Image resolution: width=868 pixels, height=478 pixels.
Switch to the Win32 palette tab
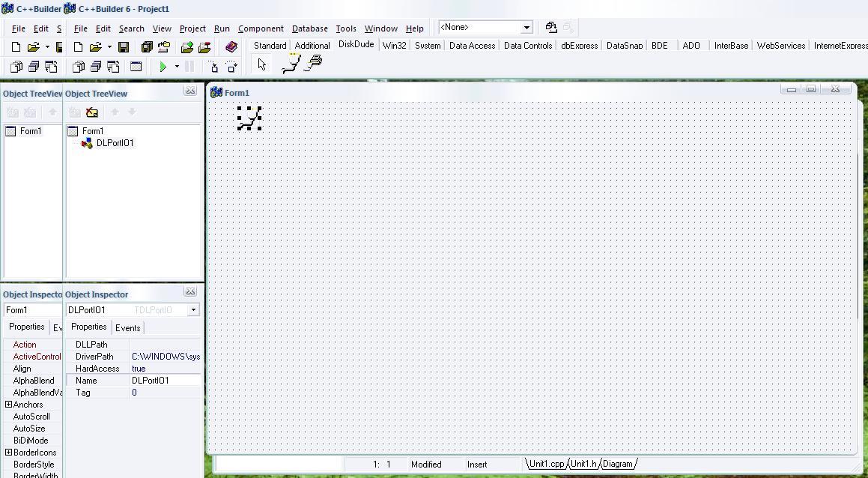[x=394, y=46]
